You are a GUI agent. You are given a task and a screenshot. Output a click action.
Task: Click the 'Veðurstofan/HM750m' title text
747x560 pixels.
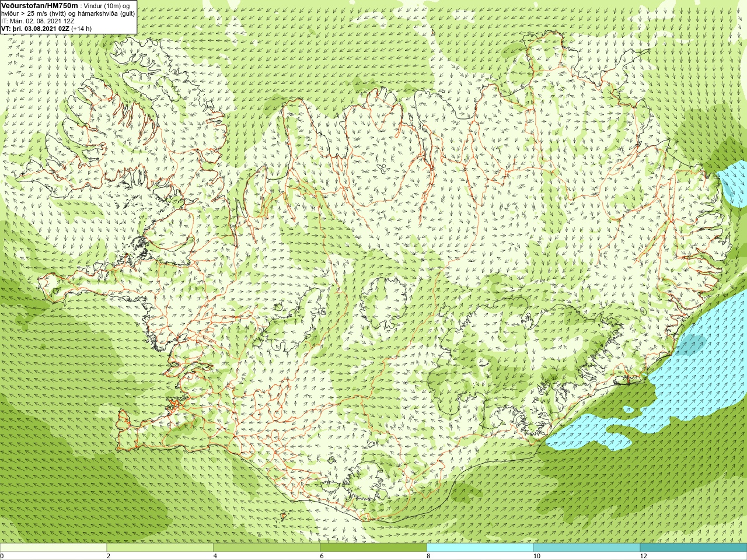[40, 5]
